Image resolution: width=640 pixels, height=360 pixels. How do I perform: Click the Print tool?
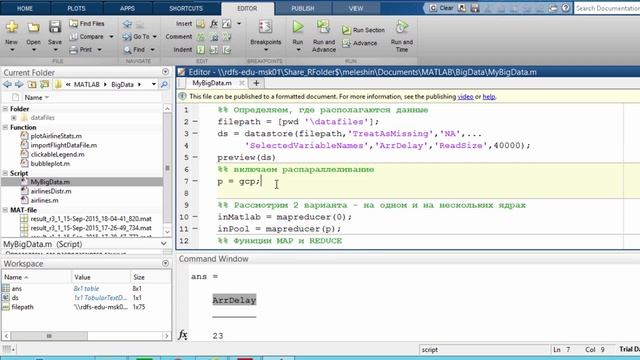coord(80,50)
